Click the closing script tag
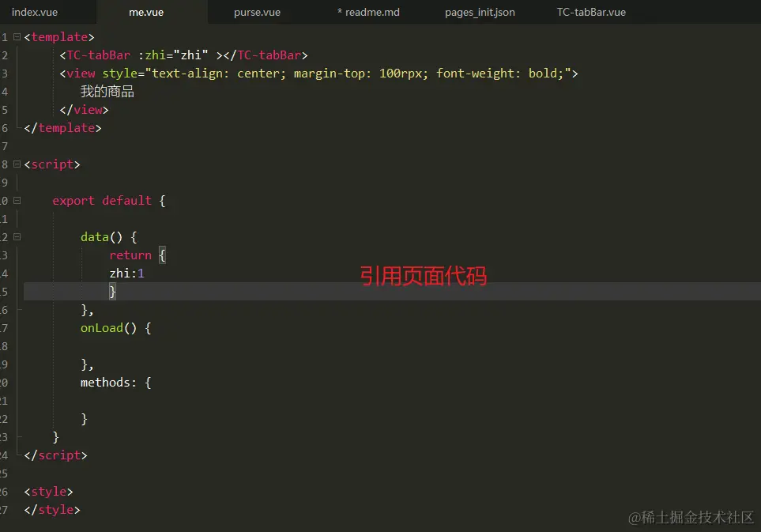Image resolution: width=761 pixels, height=532 pixels. (55, 455)
